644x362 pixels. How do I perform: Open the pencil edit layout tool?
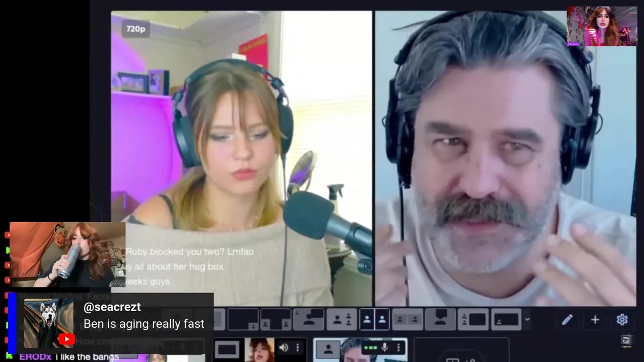pyautogui.click(x=567, y=320)
